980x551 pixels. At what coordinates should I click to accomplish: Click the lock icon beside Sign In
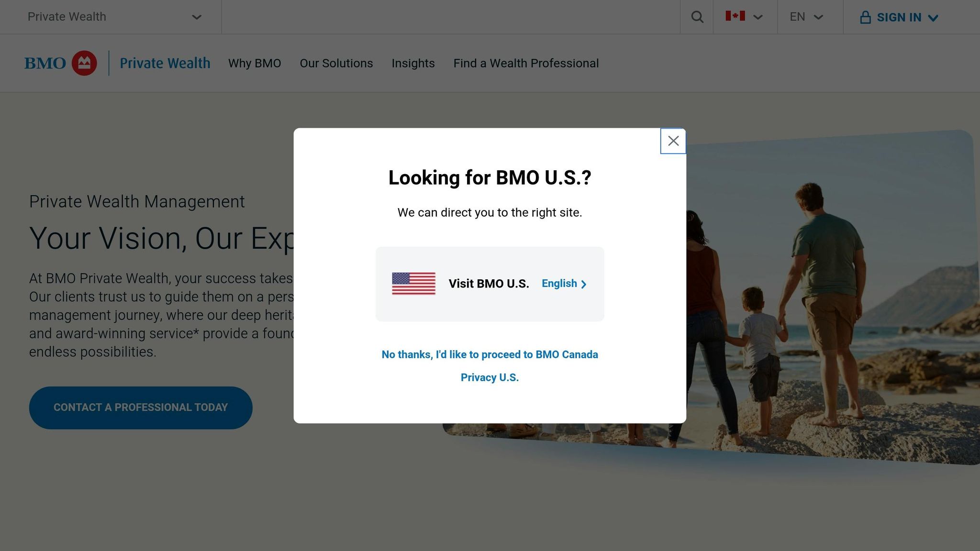[865, 17]
